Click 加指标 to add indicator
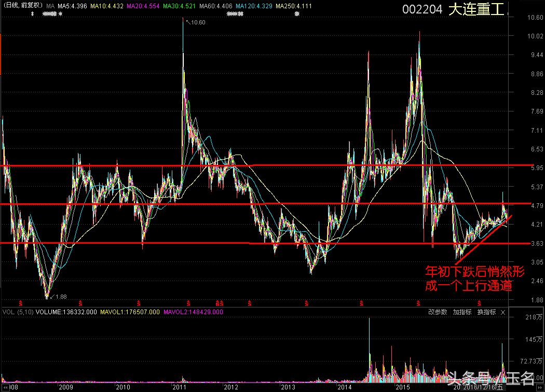The height and width of the screenshot is (392, 545). pos(461,312)
